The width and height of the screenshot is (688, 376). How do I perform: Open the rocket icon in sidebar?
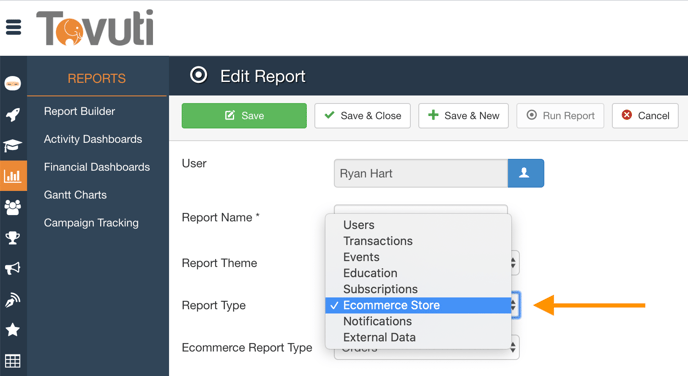[13, 114]
